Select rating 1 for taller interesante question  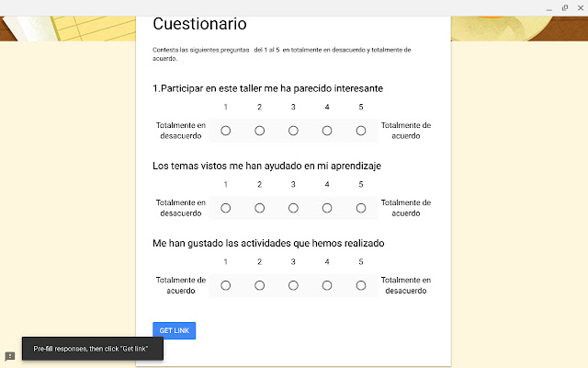coord(226,131)
